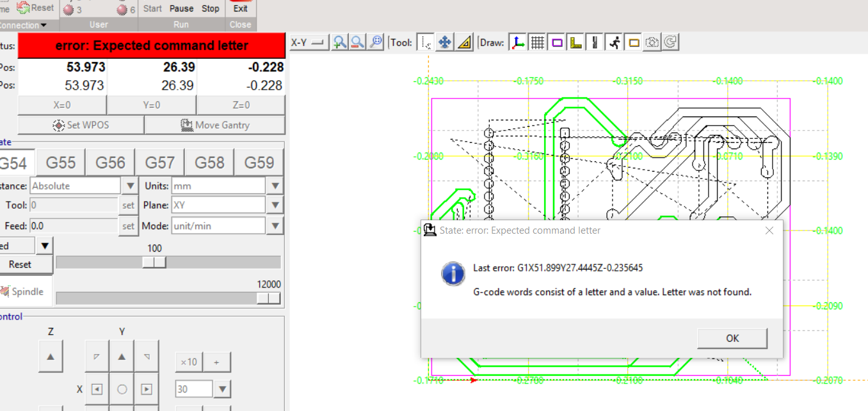Pause the running job
Screen dimensions: 868x411
[x=181, y=8]
